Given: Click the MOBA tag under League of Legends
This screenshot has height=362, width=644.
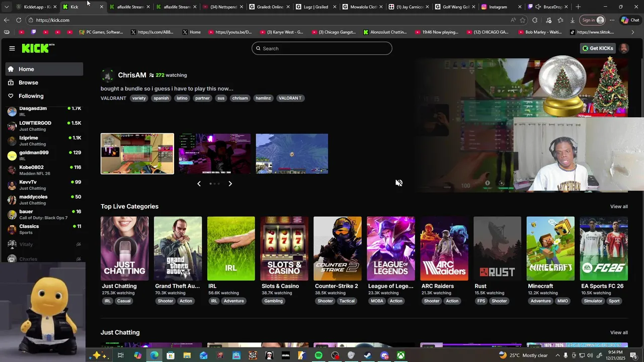Looking at the screenshot, I should 377,301.
